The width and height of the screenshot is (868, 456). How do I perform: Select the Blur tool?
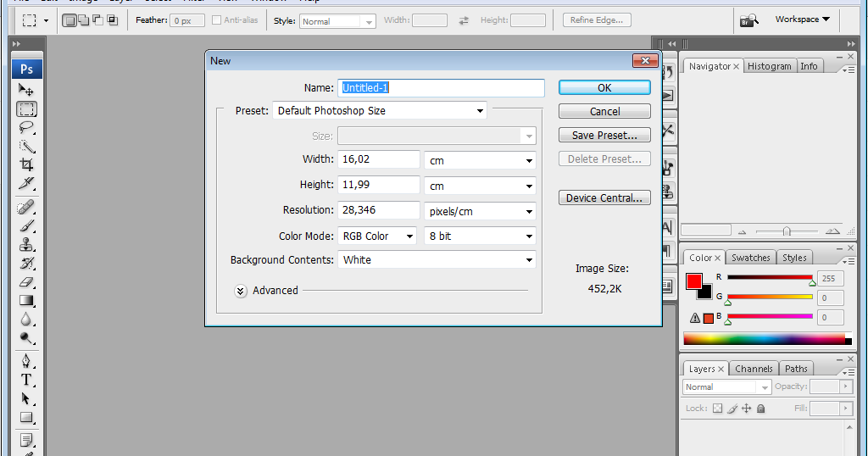click(26, 320)
